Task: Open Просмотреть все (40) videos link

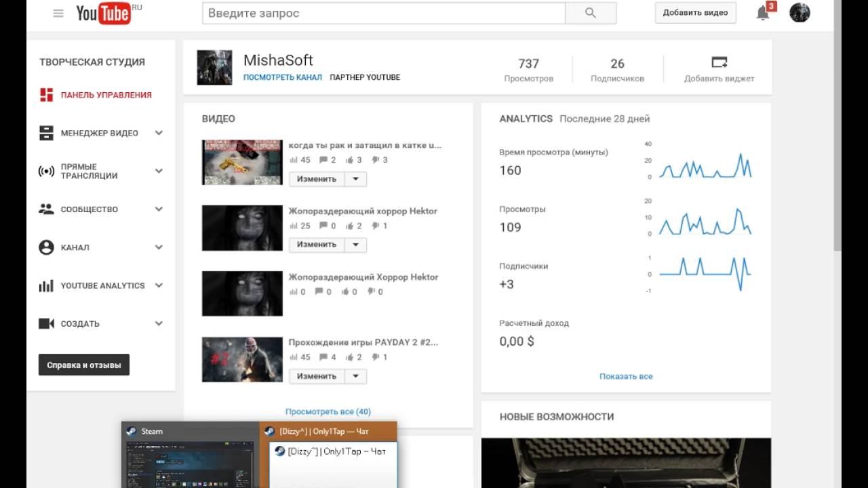Action: pos(328,411)
